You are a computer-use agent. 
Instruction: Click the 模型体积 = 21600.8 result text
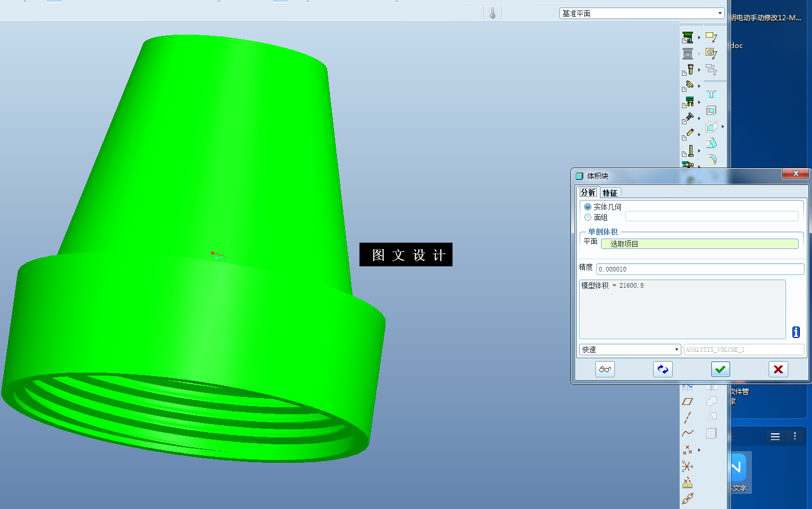click(x=612, y=285)
